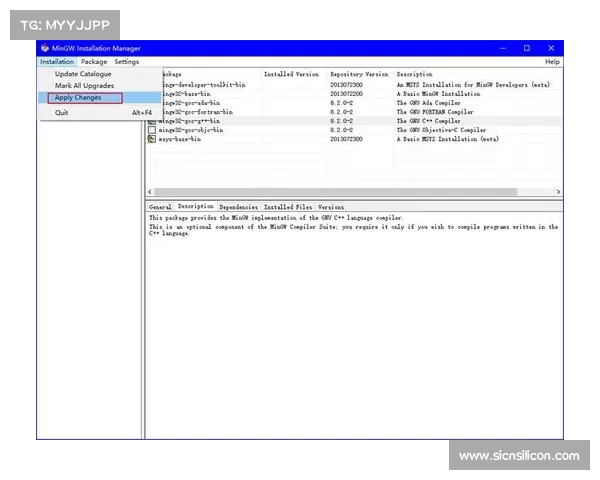Select the mingw32-gcc-g++-bin package name
Image resolution: width=600 pixels, height=480 pixels.
tap(189, 121)
